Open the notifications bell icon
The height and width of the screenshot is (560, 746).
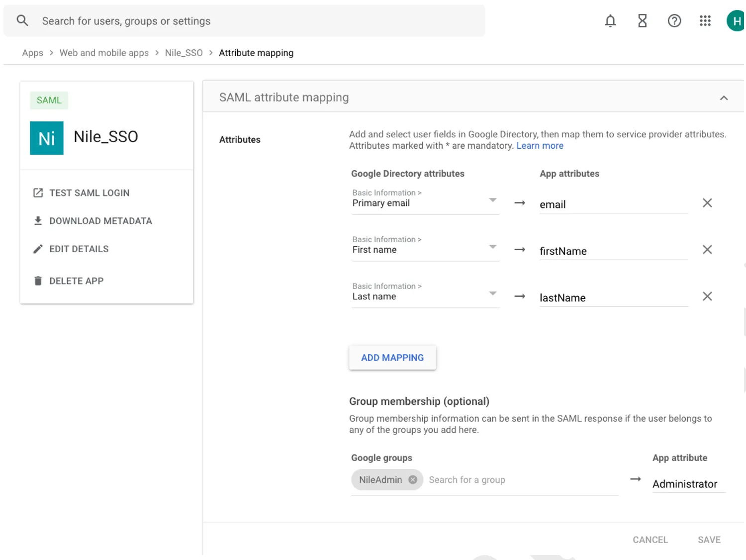coord(610,21)
